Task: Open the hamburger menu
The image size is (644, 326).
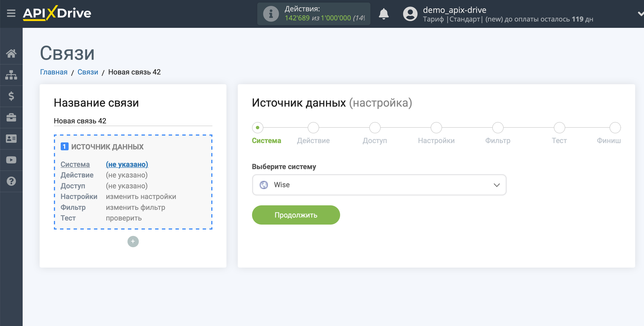Action: (x=11, y=13)
